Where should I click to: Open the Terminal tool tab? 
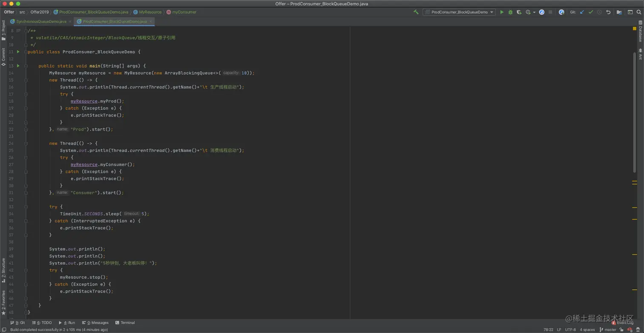tap(124, 323)
